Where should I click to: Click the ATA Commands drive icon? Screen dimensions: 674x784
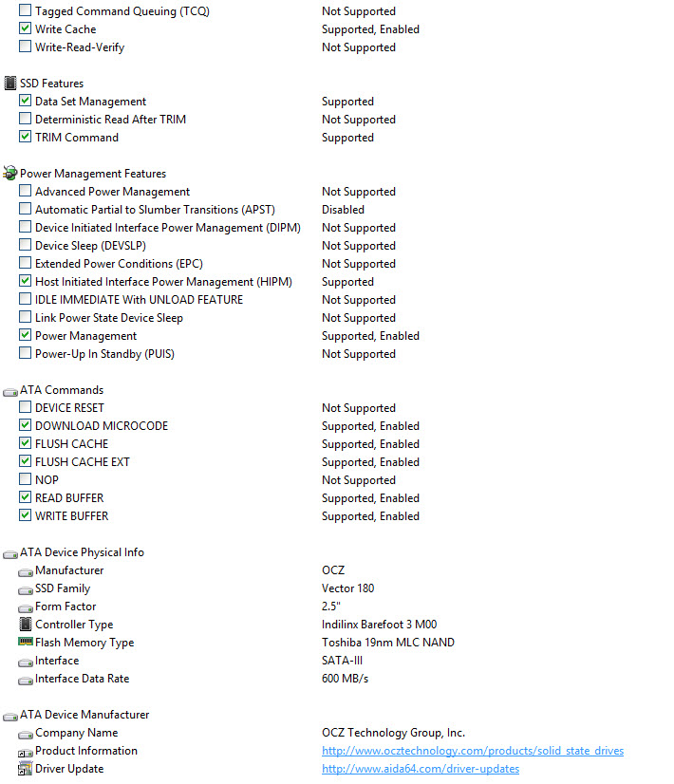(x=10, y=391)
